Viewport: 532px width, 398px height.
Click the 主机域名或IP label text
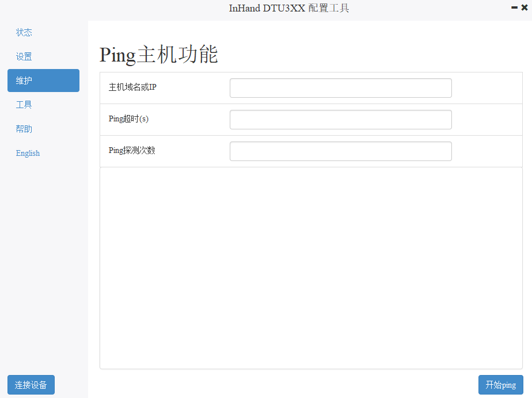pos(132,87)
